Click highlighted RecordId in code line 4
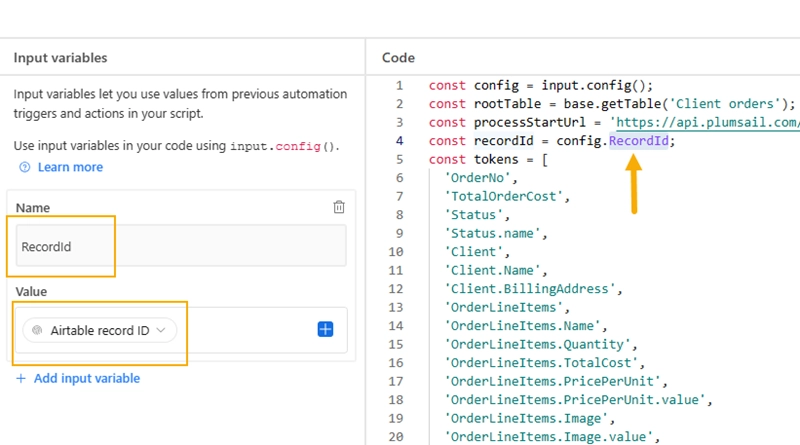 [638, 141]
